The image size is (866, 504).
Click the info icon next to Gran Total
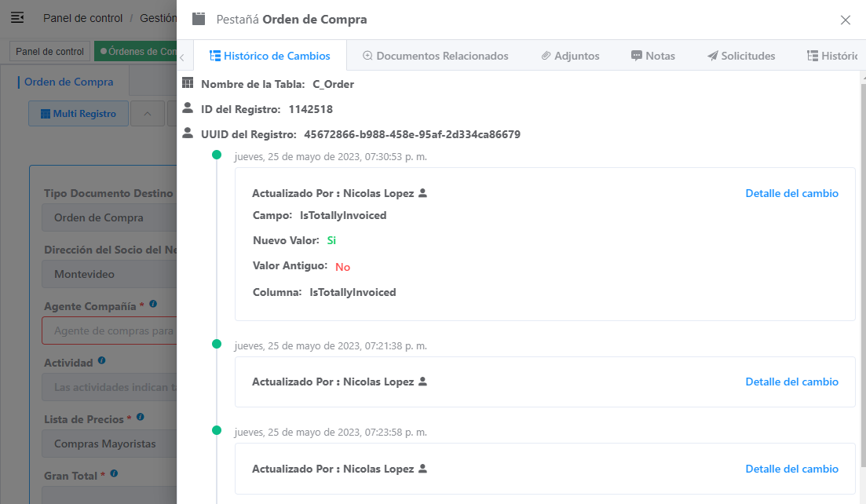pyautogui.click(x=114, y=474)
